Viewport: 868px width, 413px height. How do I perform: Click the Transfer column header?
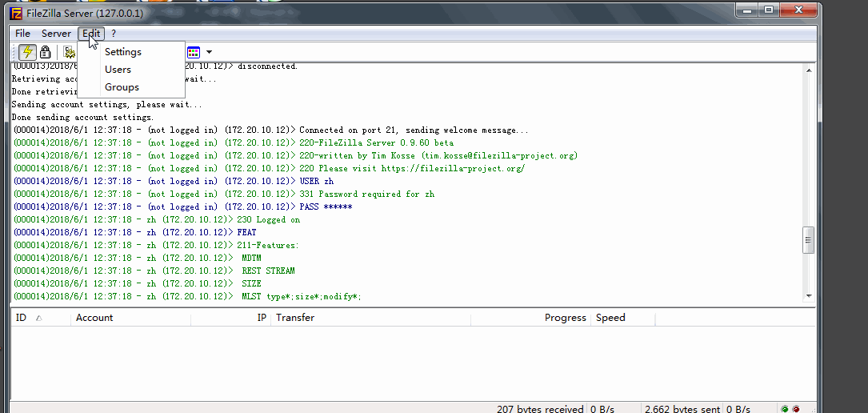(x=371, y=318)
